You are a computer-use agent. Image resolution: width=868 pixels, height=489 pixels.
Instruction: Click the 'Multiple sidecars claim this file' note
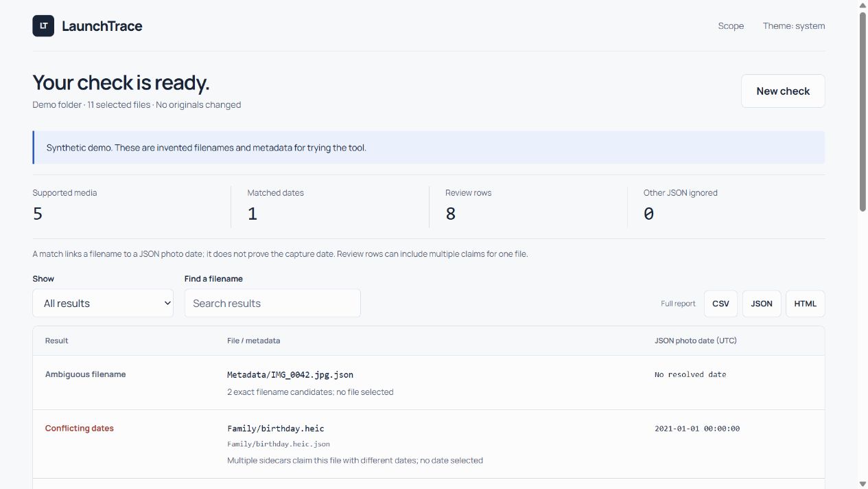click(x=355, y=460)
